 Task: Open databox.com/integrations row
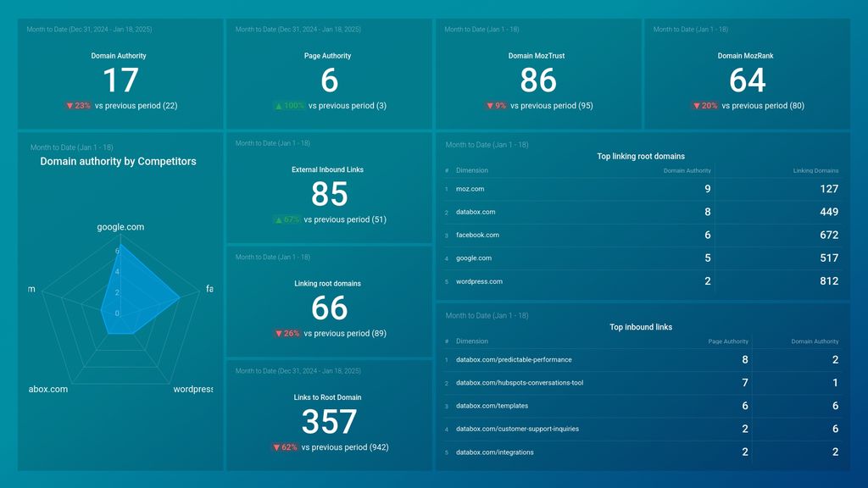pos(643,452)
